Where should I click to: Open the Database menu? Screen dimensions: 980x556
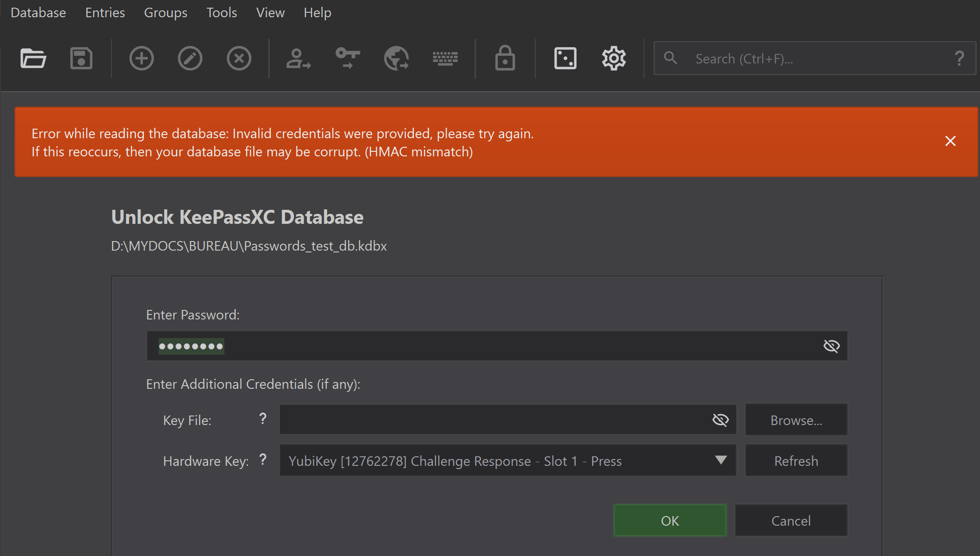coord(38,13)
